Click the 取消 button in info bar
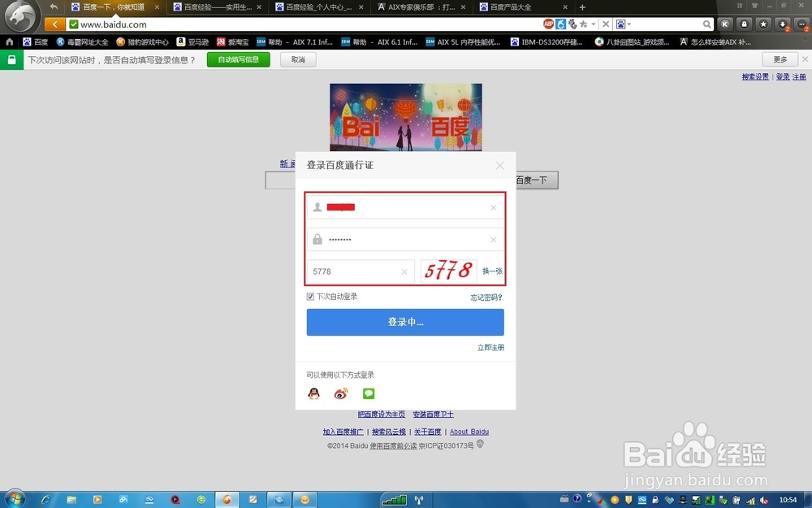Screen dimensions: 812x508 pyautogui.click(x=298, y=59)
